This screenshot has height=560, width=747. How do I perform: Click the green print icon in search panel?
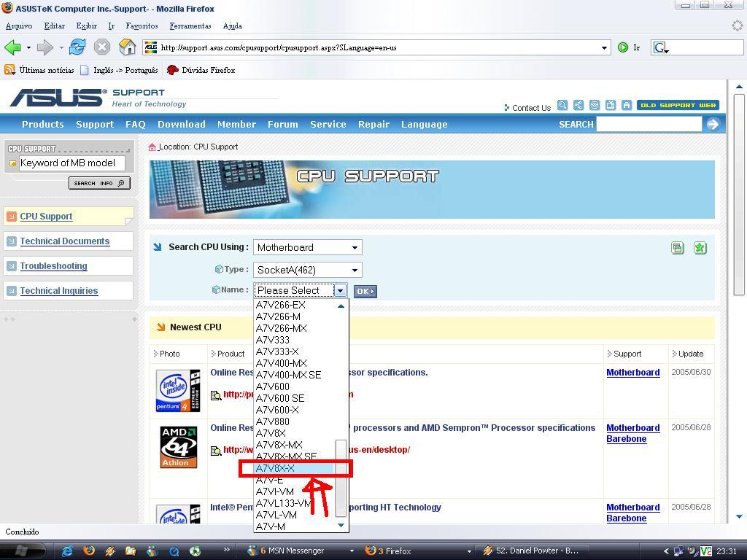tap(678, 248)
